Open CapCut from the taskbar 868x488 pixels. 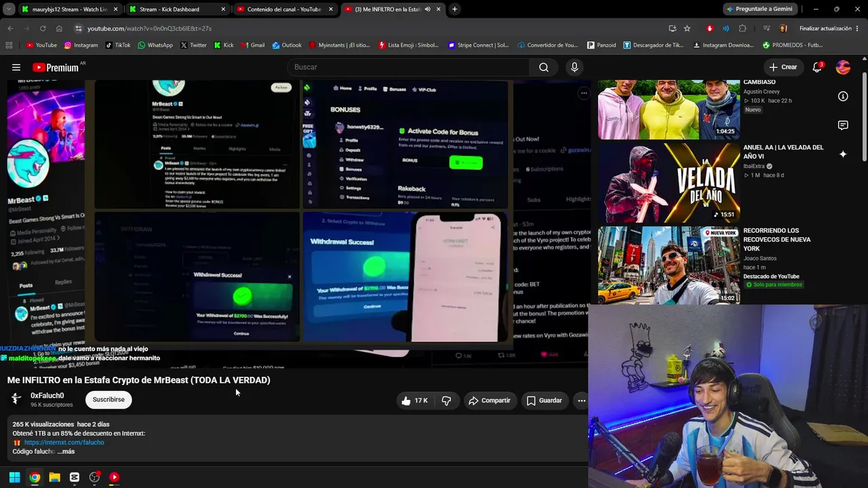tap(75, 477)
